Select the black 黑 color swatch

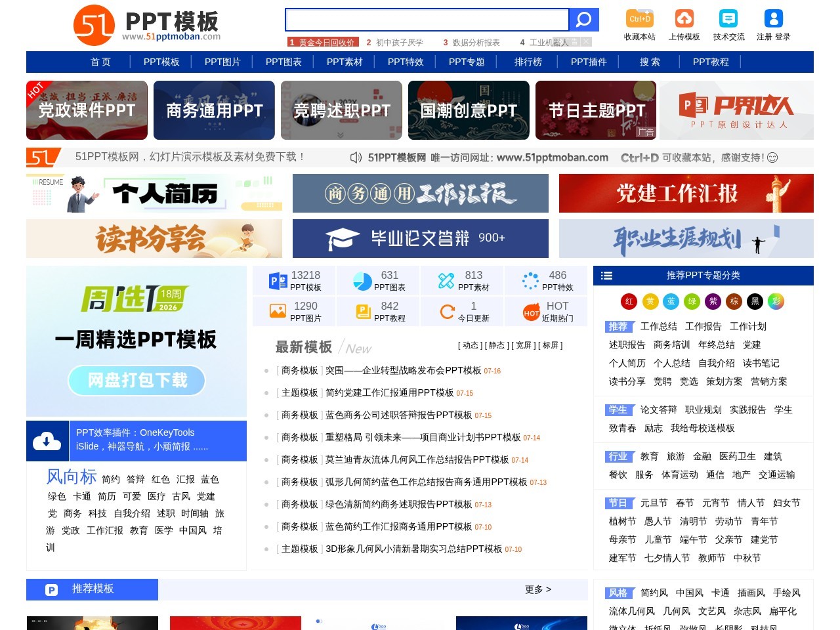(x=755, y=301)
